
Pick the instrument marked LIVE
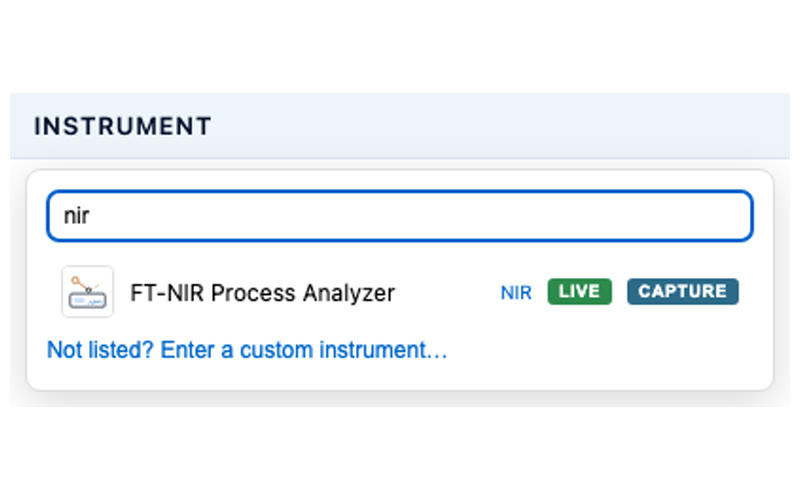coord(399,291)
